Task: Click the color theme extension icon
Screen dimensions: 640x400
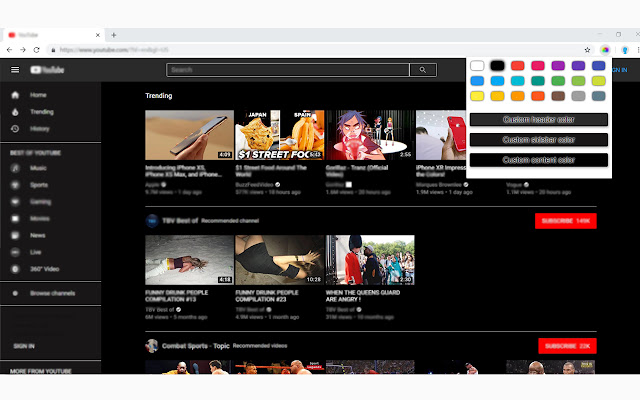Action: (605, 49)
